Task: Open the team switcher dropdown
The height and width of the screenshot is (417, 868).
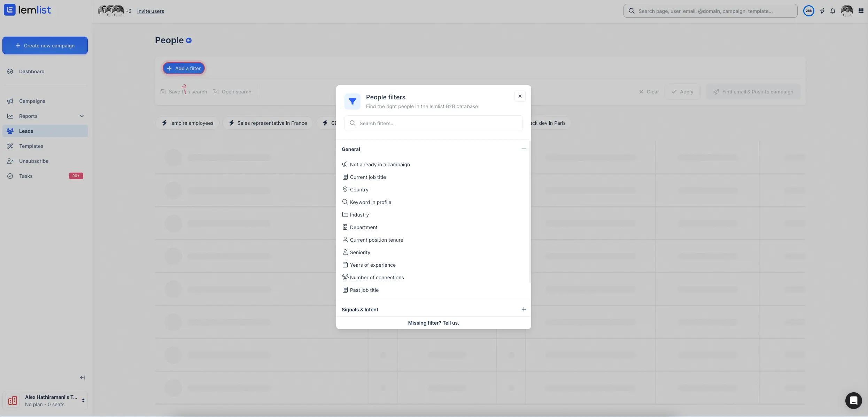Action: point(83,400)
